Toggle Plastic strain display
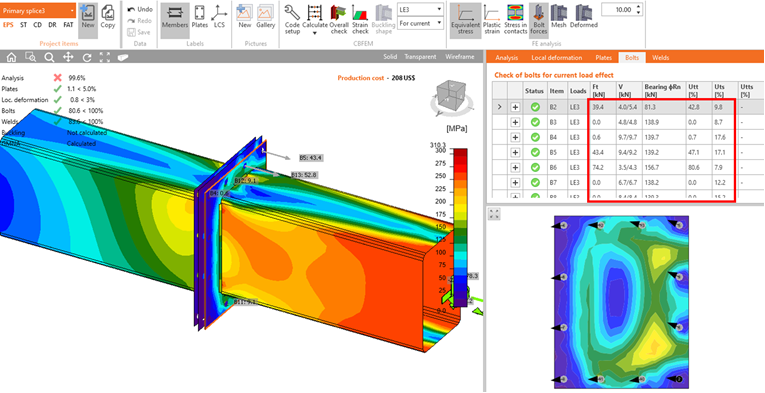 pyautogui.click(x=492, y=20)
